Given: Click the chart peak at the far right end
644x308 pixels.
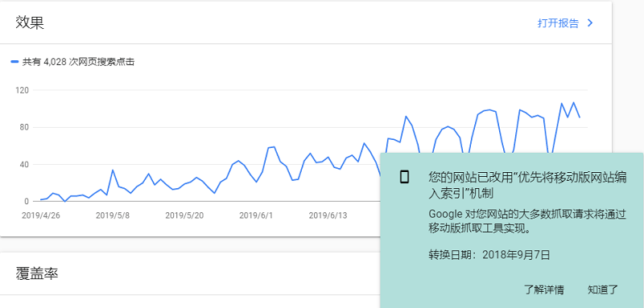Looking at the screenshot, I should pyautogui.click(x=574, y=102).
